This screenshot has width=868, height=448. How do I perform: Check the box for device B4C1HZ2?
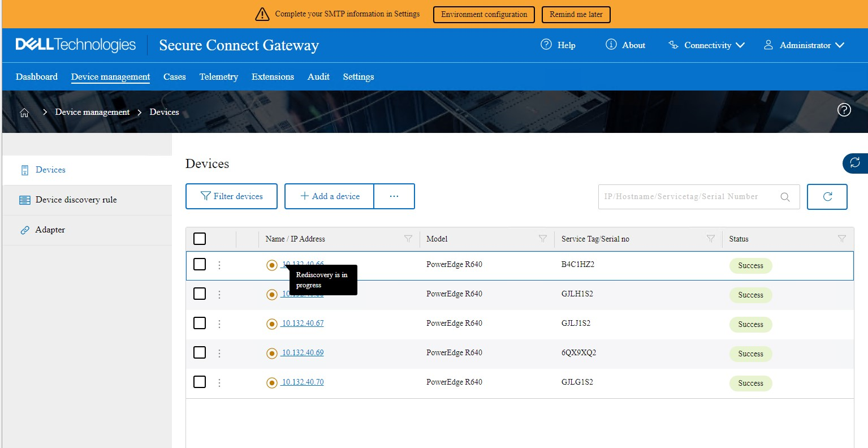[200, 264]
